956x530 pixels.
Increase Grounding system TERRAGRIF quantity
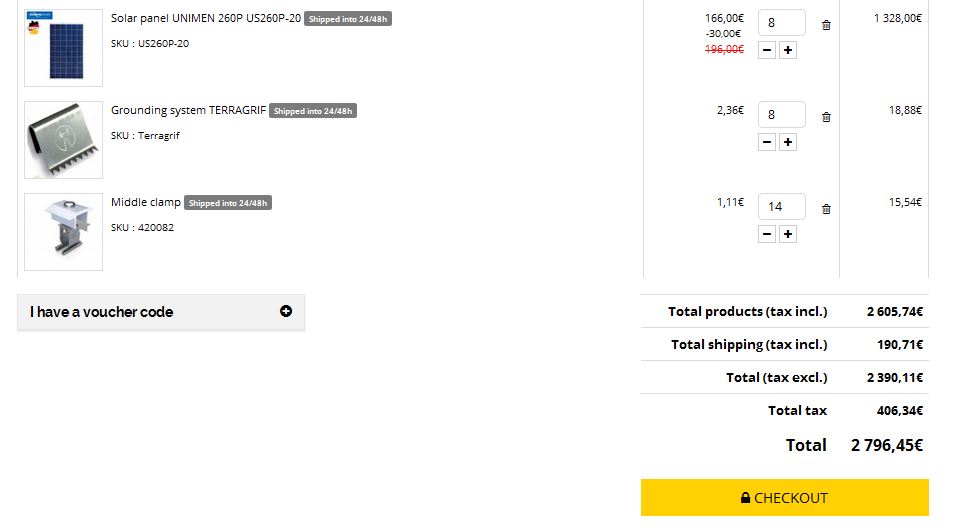coord(788,142)
